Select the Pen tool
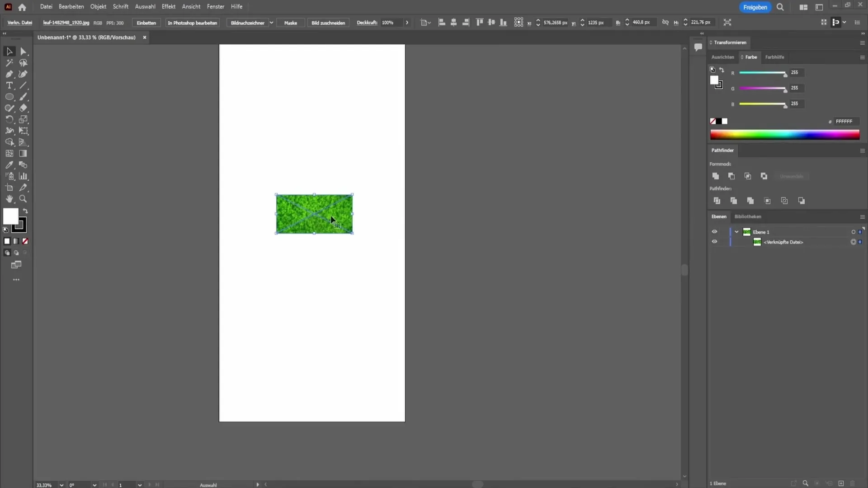 click(x=9, y=74)
